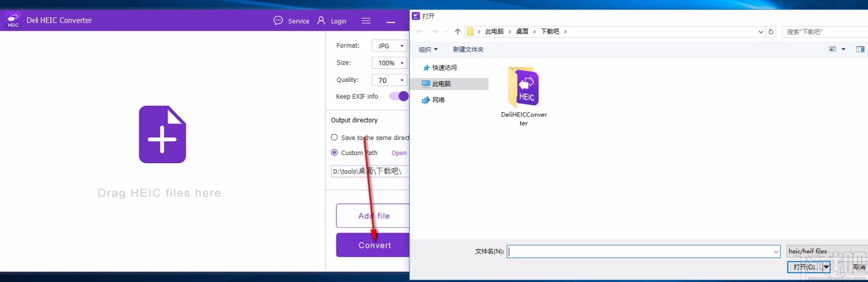Click the Login user icon
Image resolution: width=868 pixels, height=282 pixels.
[321, 21]
